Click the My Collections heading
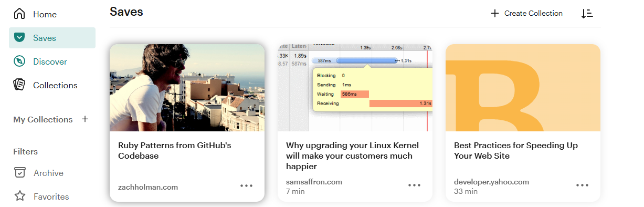The height and width of the screenshot is (207, 644). coord(43,120)
